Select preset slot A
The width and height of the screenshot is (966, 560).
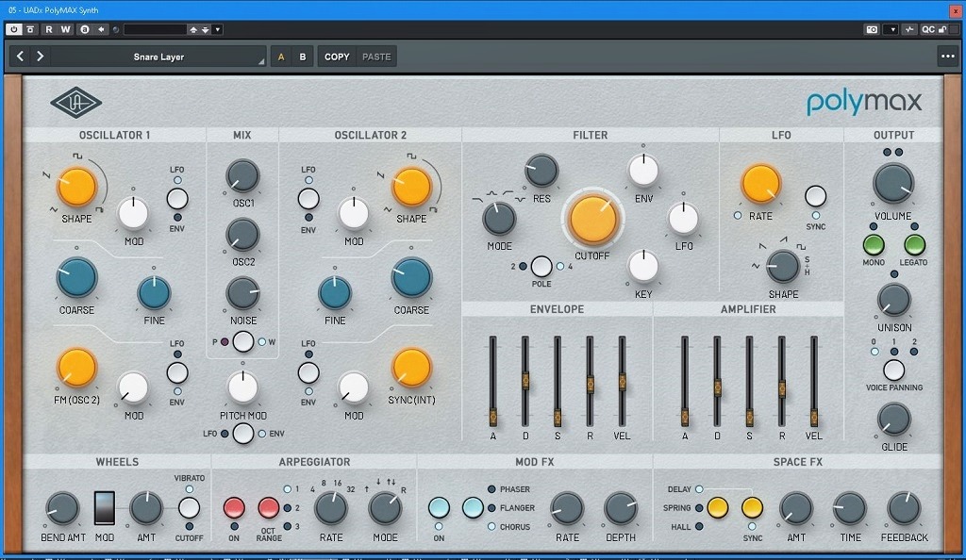[x=281, y=57]
